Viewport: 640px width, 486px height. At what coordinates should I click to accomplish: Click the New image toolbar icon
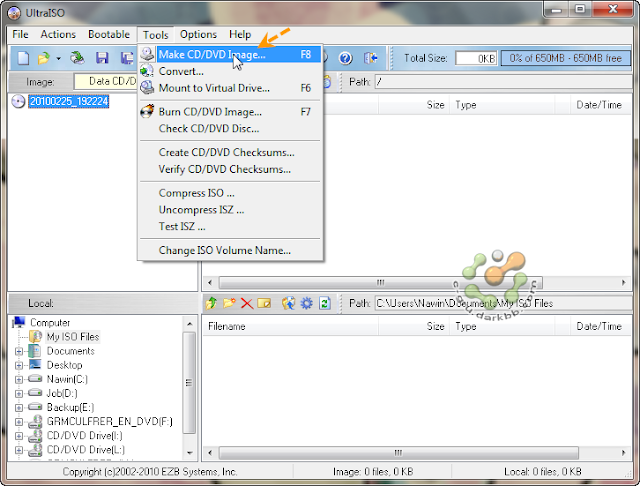23,58
